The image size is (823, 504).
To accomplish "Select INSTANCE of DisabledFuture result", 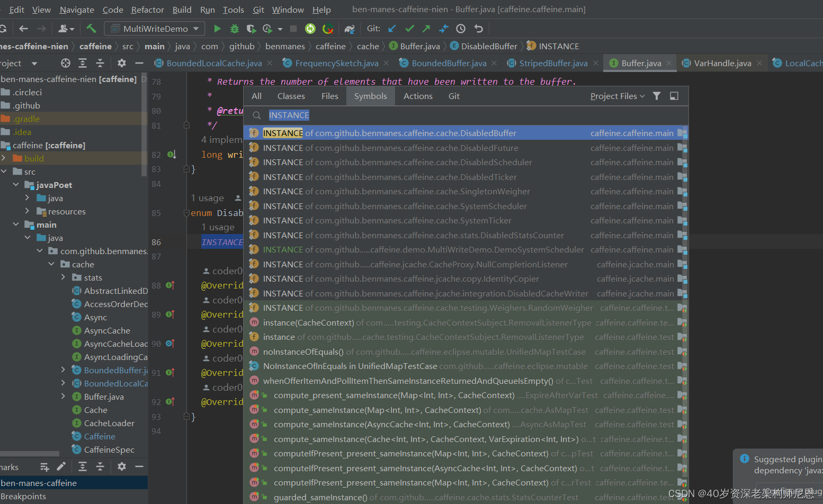I will [x=466, y=148].
